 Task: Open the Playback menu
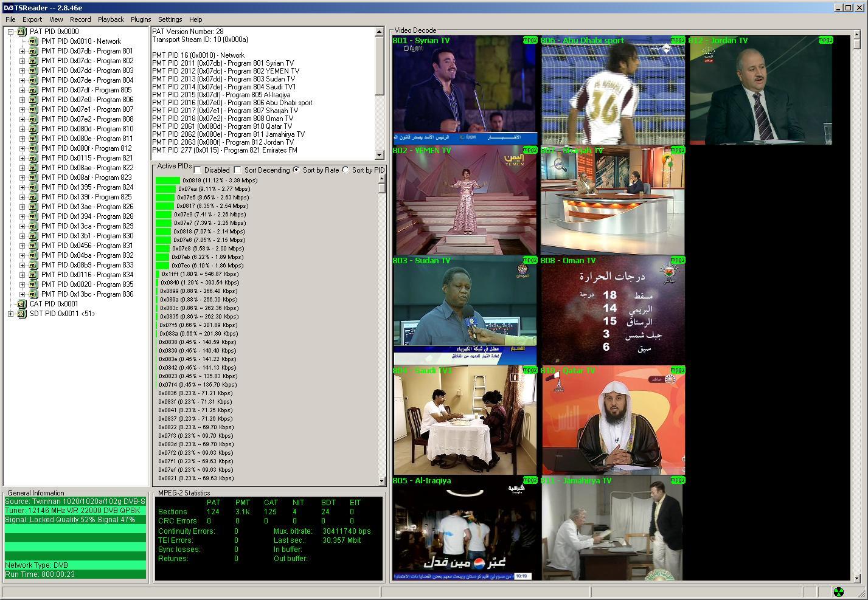click(x=111, y=19)
